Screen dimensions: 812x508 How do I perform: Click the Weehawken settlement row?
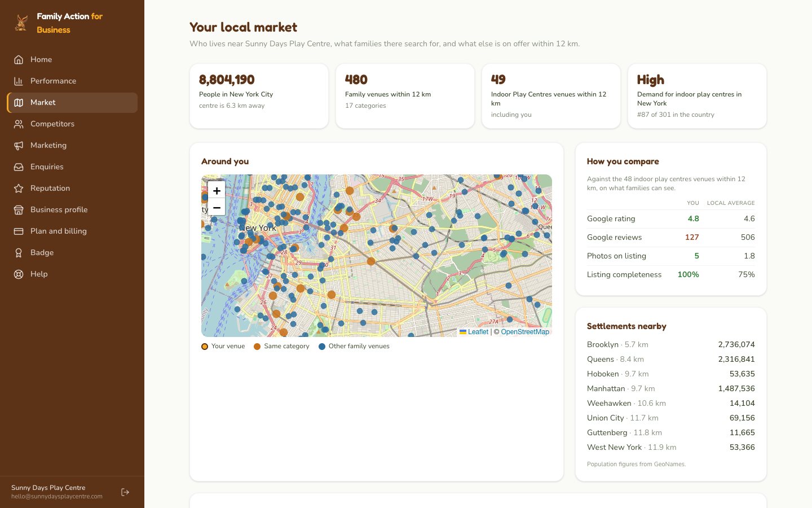[x=671, y=403]
